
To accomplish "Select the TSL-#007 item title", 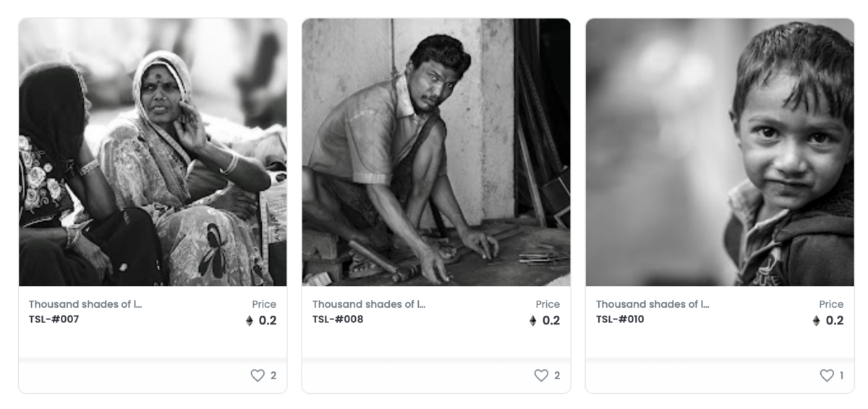I will click(54, 319).
